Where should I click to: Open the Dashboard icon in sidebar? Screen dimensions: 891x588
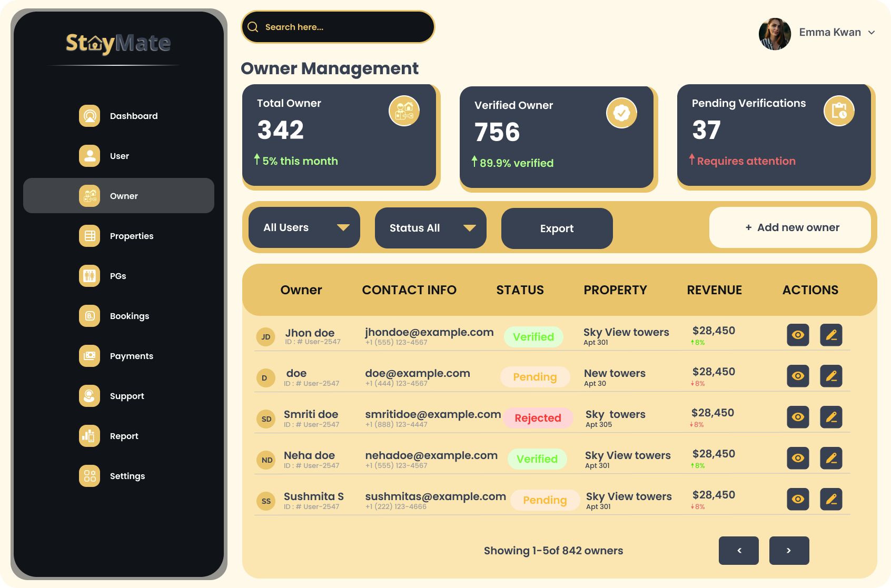click(90, 116)
